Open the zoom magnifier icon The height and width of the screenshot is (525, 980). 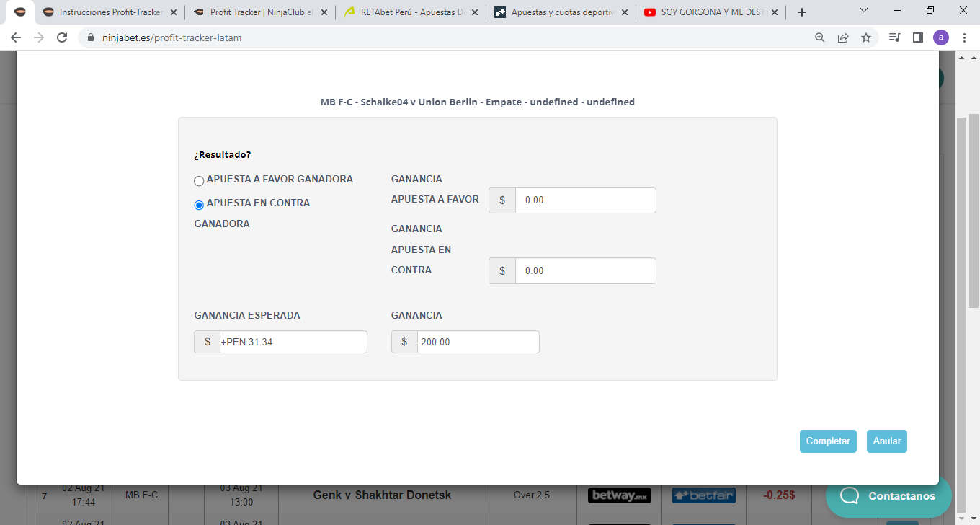[x=820, y=37]
